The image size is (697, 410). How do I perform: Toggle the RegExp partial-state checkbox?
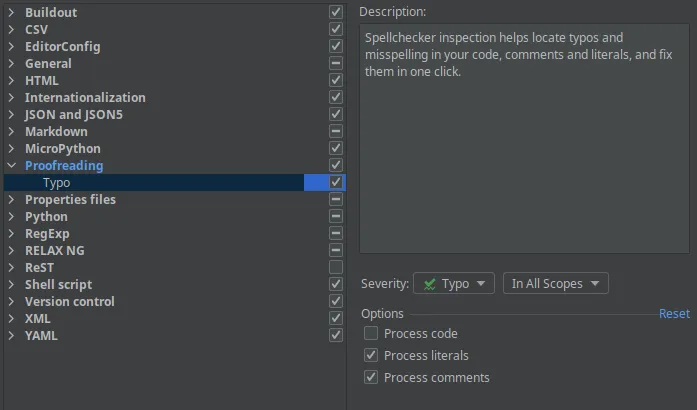tap(336, 234)
